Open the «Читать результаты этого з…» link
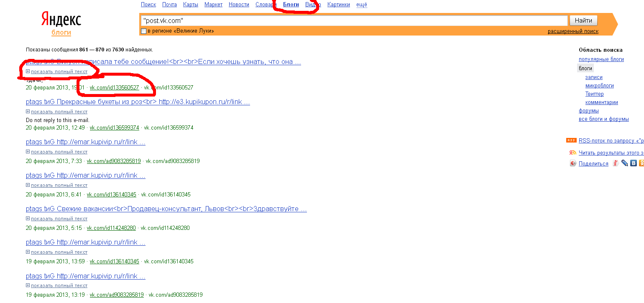The height and width of the screenshot is (303, 644). pyautogui.click(x=611, y=153)
